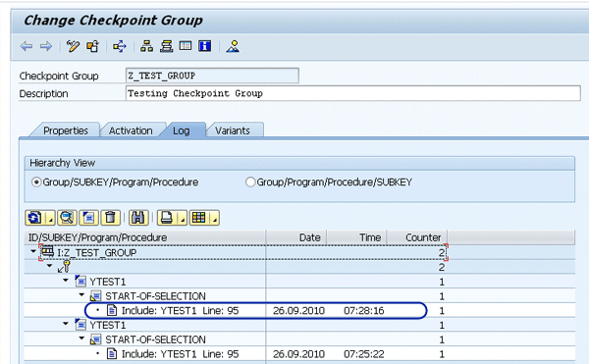Open the print button's dropdown arrow
The height and width of the screenshot is (364, 589).
click(182, 218)
